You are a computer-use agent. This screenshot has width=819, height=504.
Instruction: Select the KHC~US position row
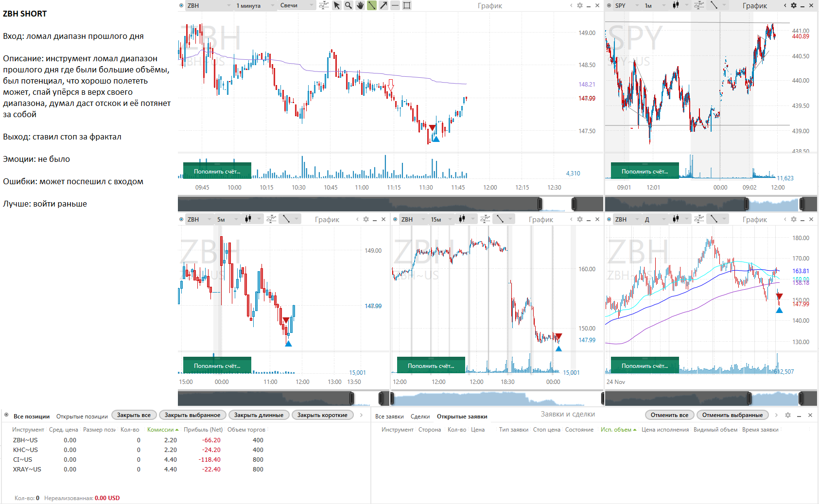[x=139, y=450]
